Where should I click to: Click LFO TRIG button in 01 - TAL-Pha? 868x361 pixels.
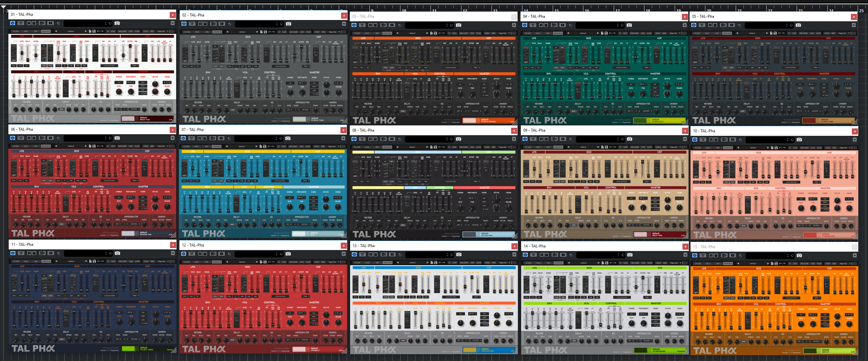pos(20,66)
